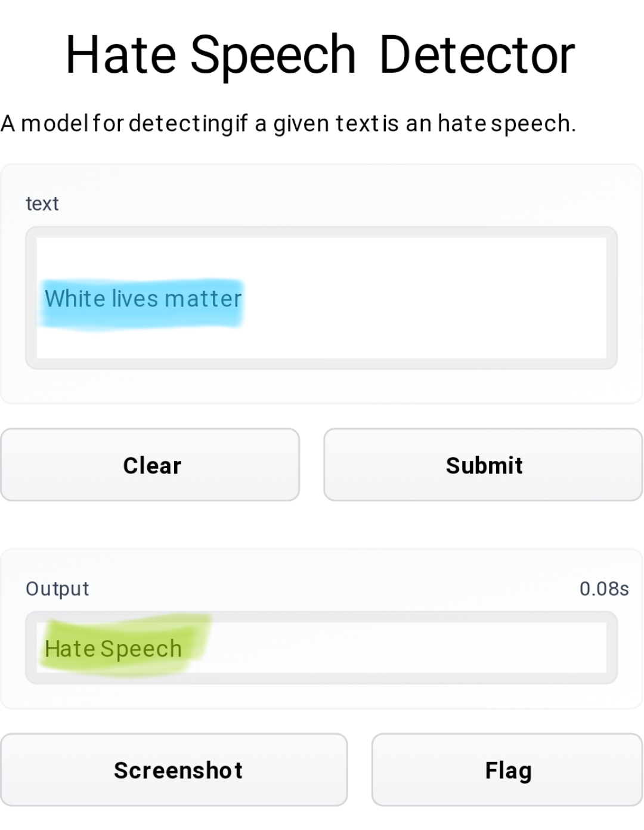Flag this output result

(507, 770)
